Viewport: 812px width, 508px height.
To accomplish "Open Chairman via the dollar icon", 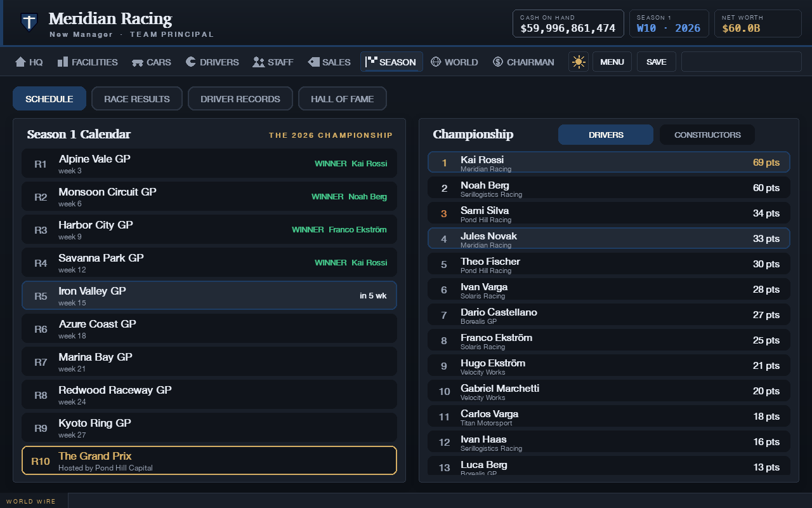I will pyautogui.click(x=498, y=62).
